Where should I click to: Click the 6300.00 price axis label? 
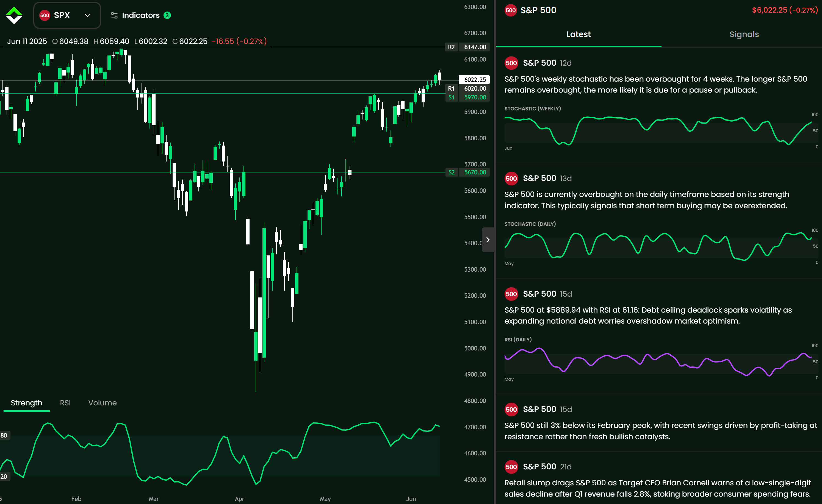coord(475,7)
